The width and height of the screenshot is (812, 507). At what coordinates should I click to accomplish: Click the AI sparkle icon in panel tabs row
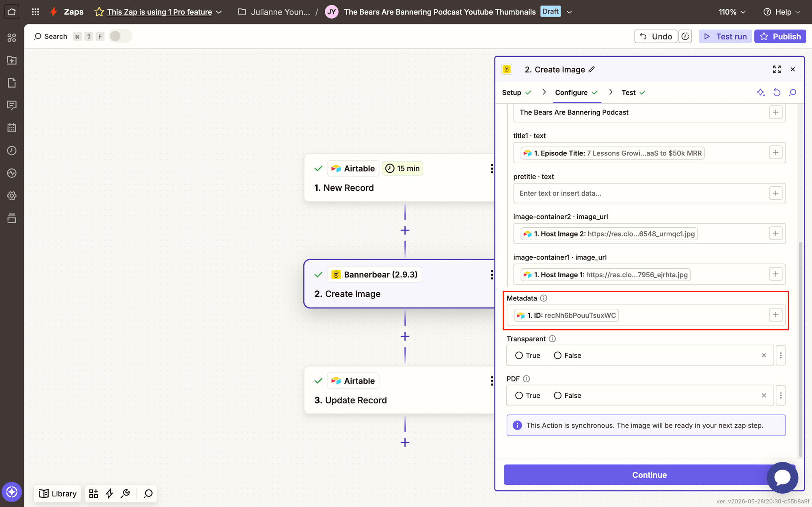point(761,93)
